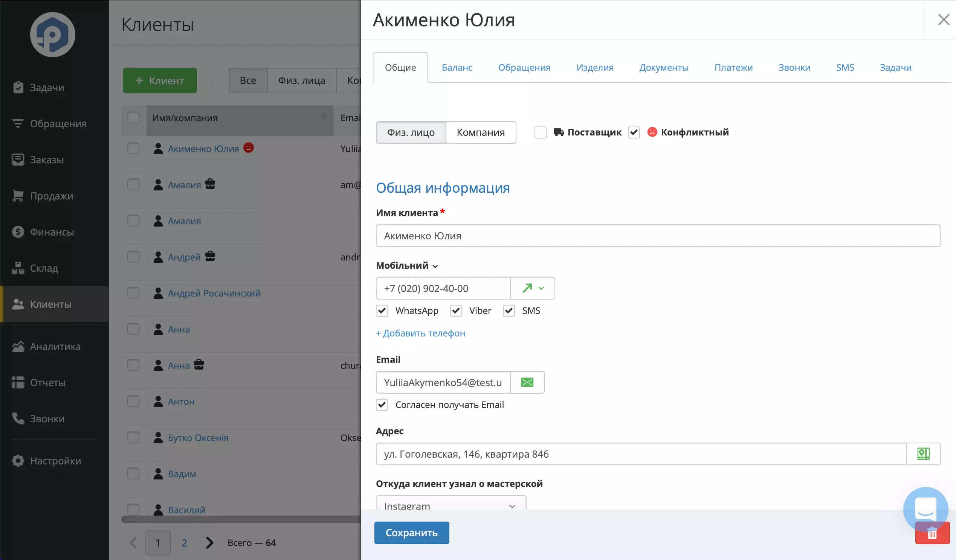
Task: Click the horizontal scrollbar under clients table
Action: point(241,519)
